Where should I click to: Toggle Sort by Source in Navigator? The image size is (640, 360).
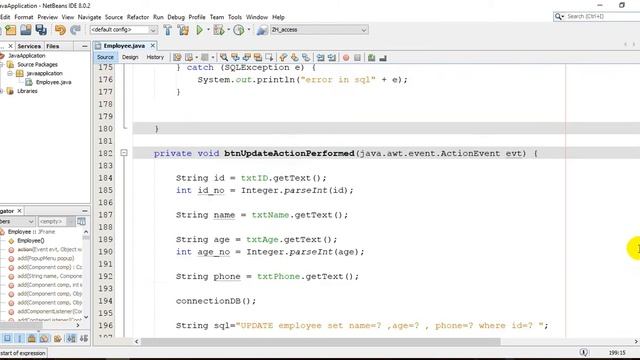click(84, 338)
